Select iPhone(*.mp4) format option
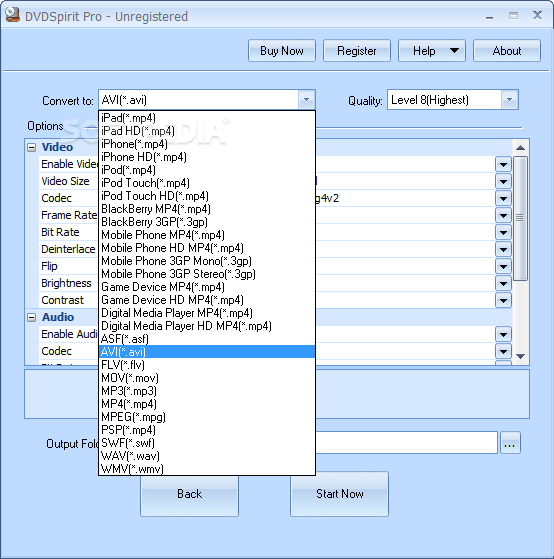Screen dimensions: 554x559 207,144
